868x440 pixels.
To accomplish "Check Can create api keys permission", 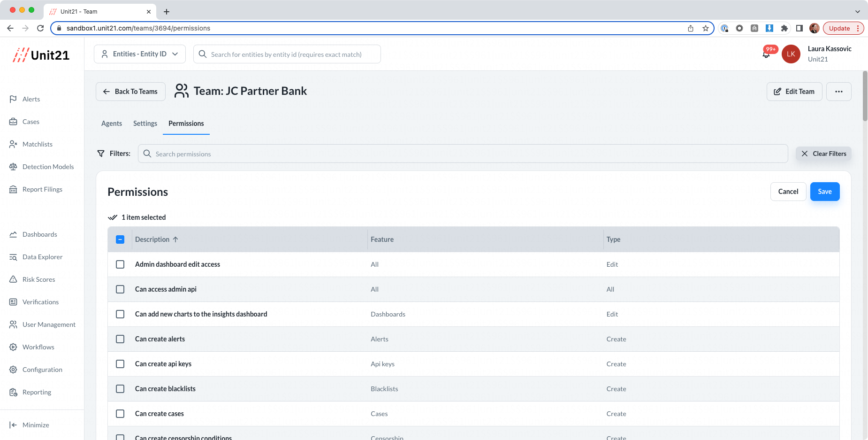I will (120, 364).
